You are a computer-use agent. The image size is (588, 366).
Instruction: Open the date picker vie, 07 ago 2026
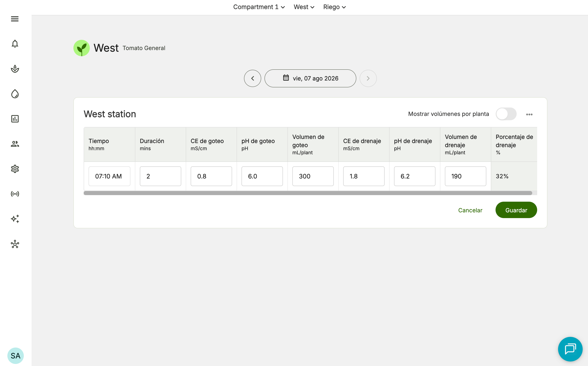tap(310, 78)
